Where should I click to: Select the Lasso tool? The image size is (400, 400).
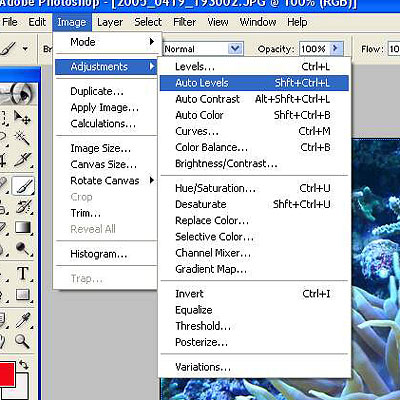pos(3,138)
